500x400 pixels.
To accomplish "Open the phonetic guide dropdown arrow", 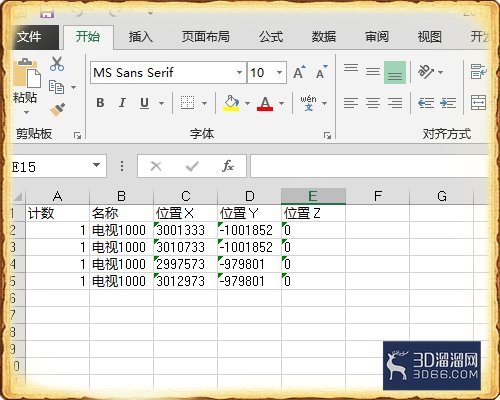I will click(324, 103).
